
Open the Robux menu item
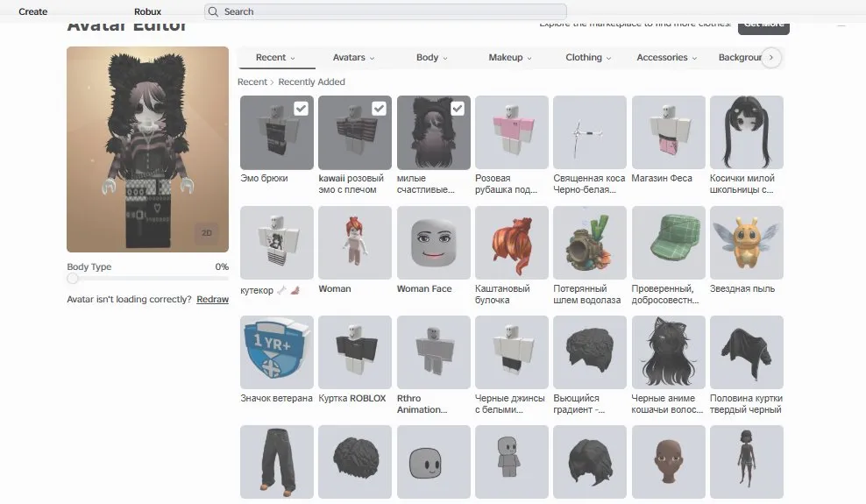147,11
